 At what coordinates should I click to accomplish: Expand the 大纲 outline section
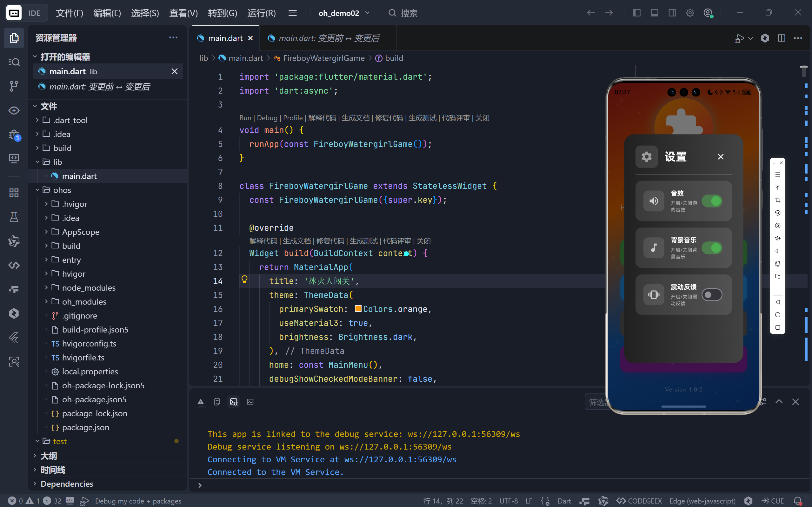[49, 456]
